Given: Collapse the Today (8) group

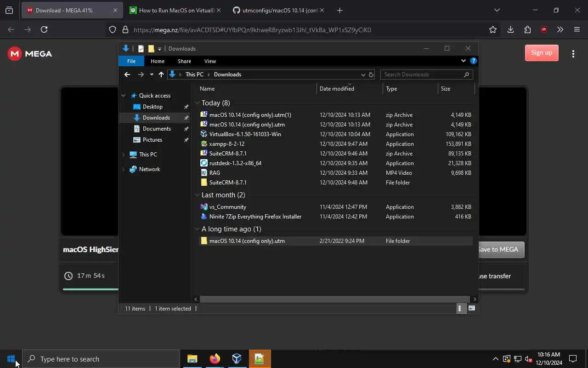Looking at the screenshot, I should tap(197, 103).
